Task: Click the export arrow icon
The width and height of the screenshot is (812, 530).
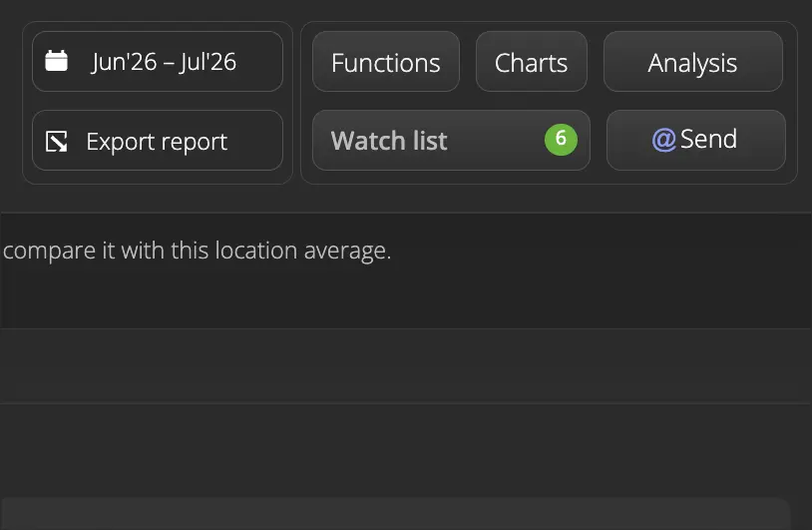Action: [x=57, y=142]
